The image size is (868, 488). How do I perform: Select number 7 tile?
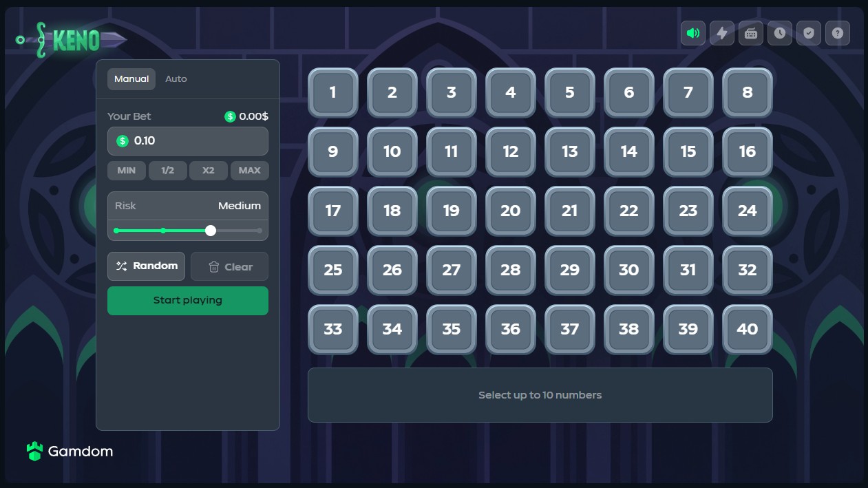(688, 93)
